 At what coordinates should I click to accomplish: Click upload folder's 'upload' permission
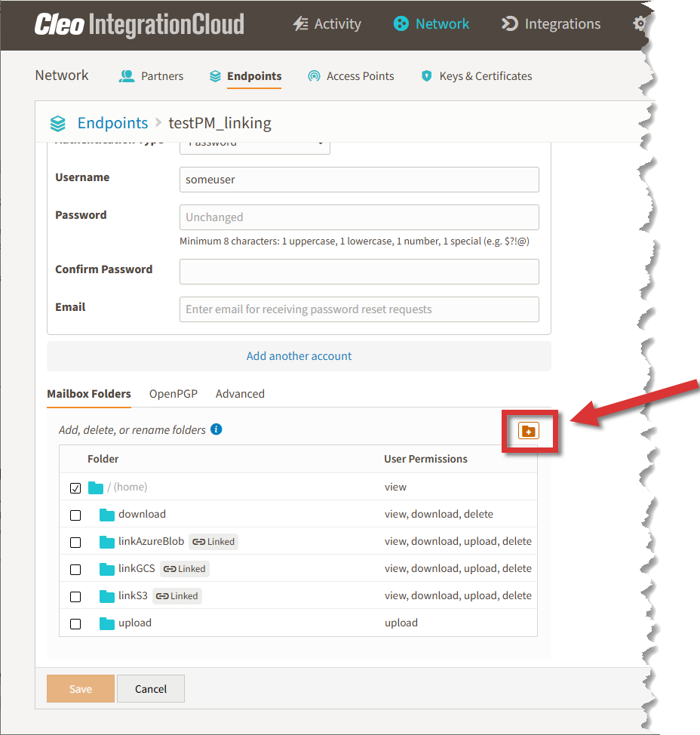[x=401, y=623]
